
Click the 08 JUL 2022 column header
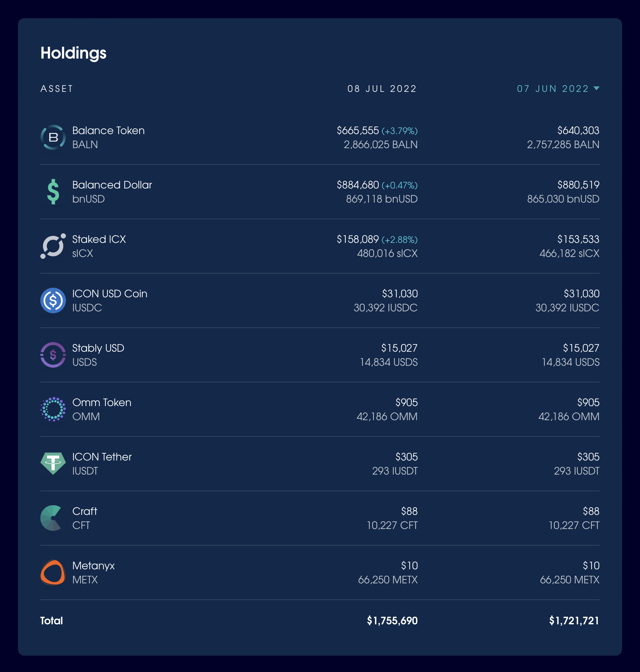[x=382, y=89]
